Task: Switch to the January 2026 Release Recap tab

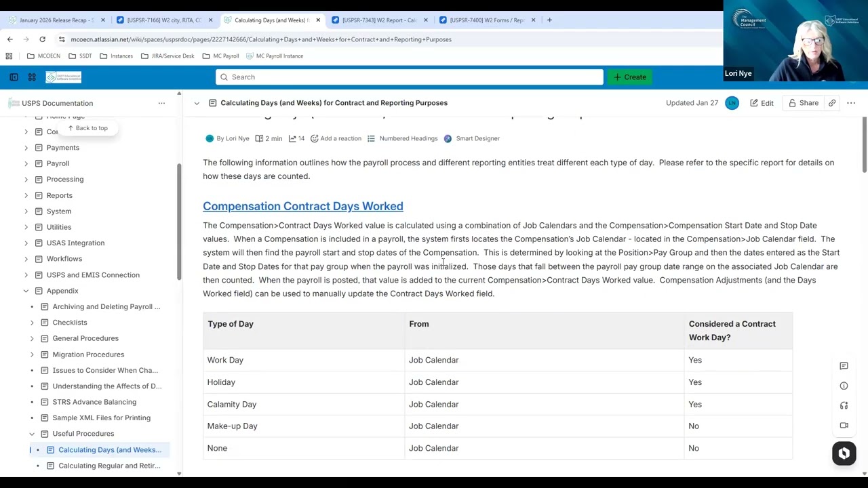Action: click(56, 20)
